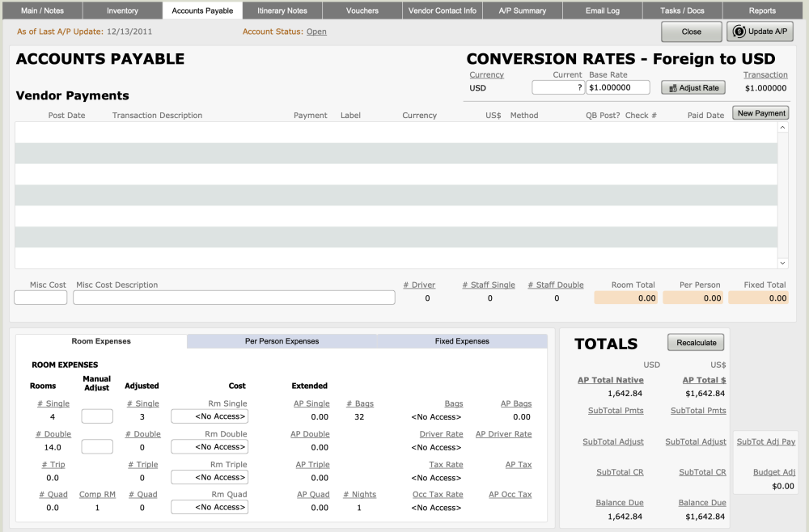Open the A/P Summary tab
This screenshot has width=809, height=532.
(522, 11)
